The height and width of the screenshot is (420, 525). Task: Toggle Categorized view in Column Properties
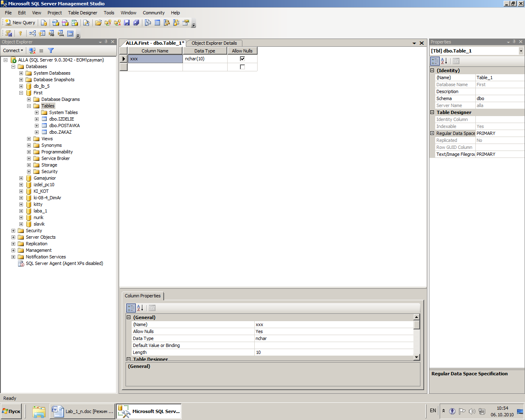131,308
